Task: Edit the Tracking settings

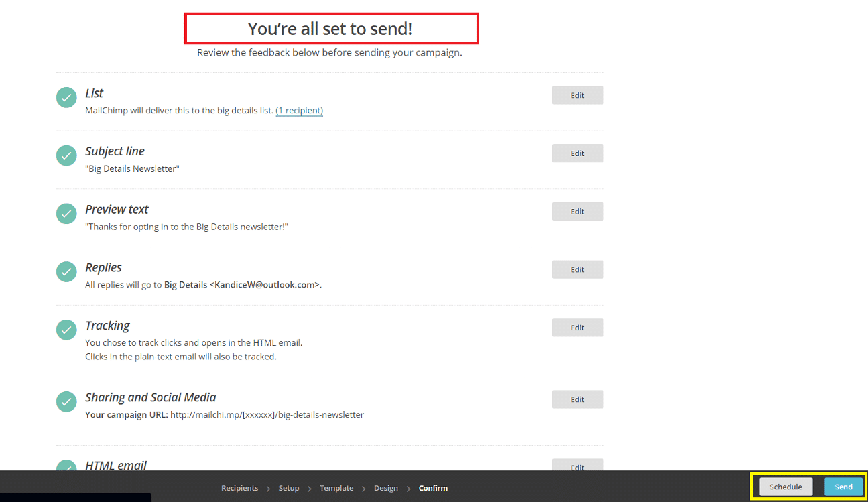Action: (x=578, y=328)
